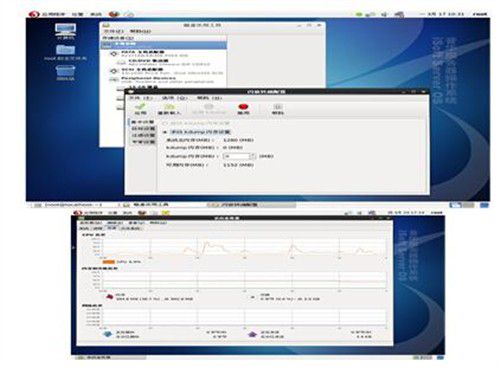The width and height of the screenshot is (500, 367).
Task: Select the Resources tab in System Monitor
Action: point(112,228)
